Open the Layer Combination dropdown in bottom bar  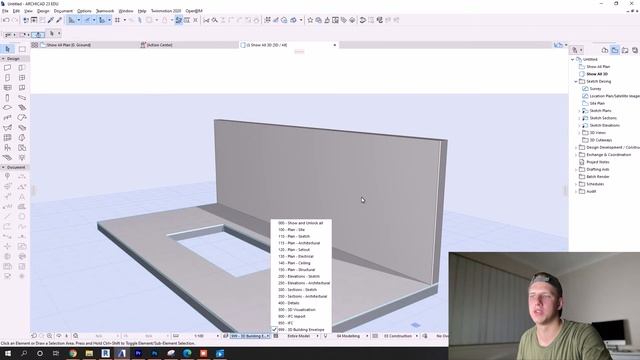[x=249, y=336]
